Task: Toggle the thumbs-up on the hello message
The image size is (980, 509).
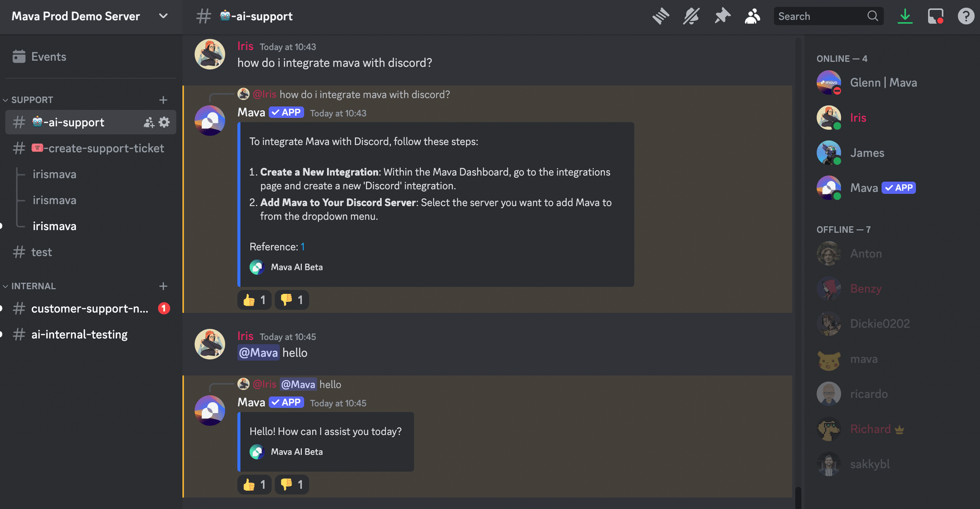Action: click(x=254, y=484)
